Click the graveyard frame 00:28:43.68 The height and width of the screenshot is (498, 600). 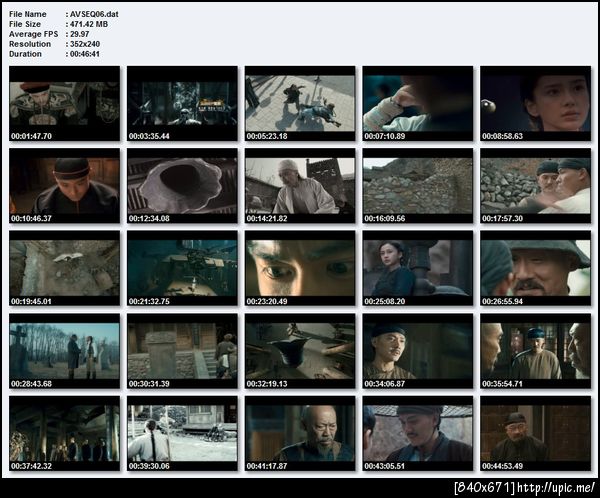pos(64,351)
